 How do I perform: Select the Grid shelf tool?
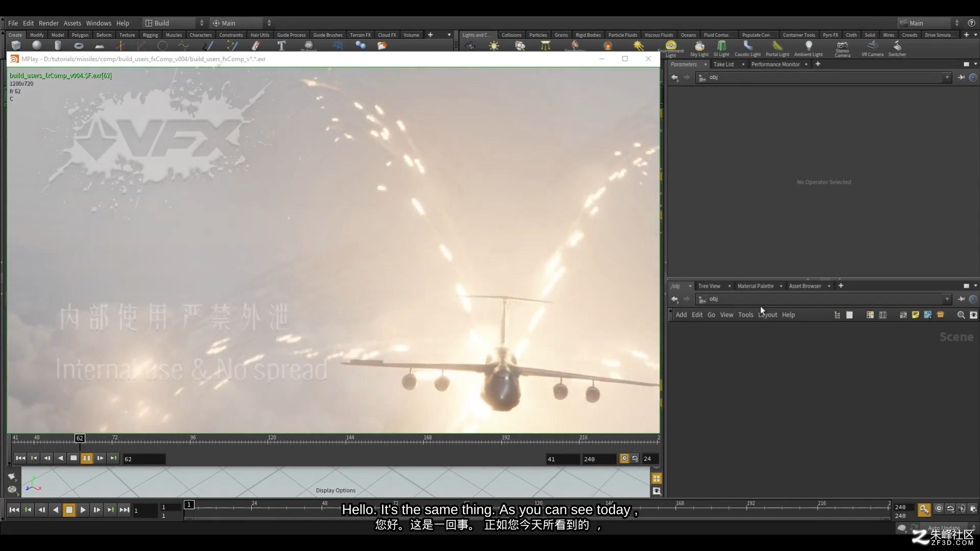tap(100, 46)
